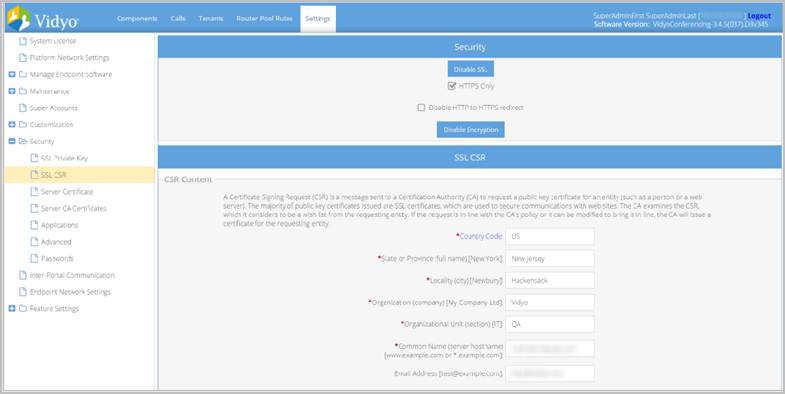785x394 pixels.
Task: Click the Server CA Certificates page icon
Action: click(x=34, y=208)
